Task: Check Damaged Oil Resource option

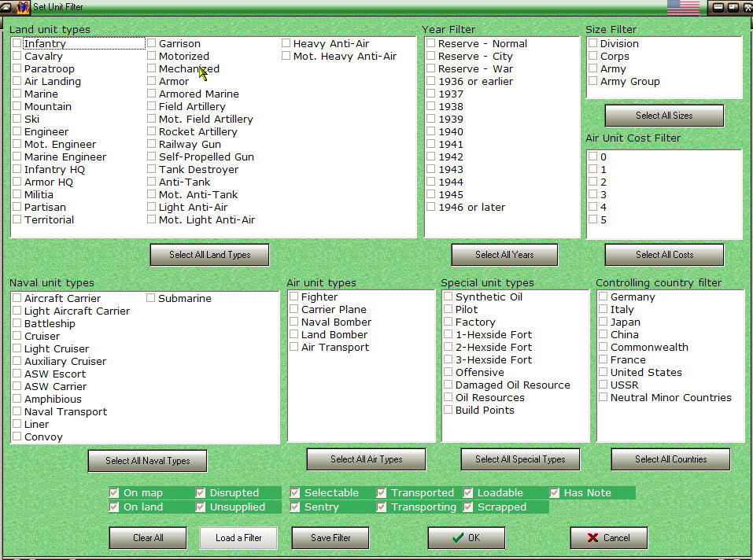Action: click(448, 385)
